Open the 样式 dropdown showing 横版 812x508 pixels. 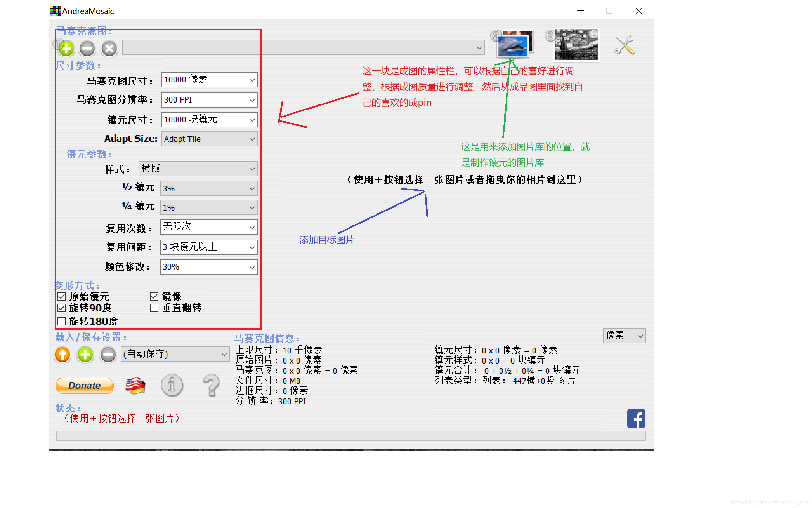tap(198, 169)
